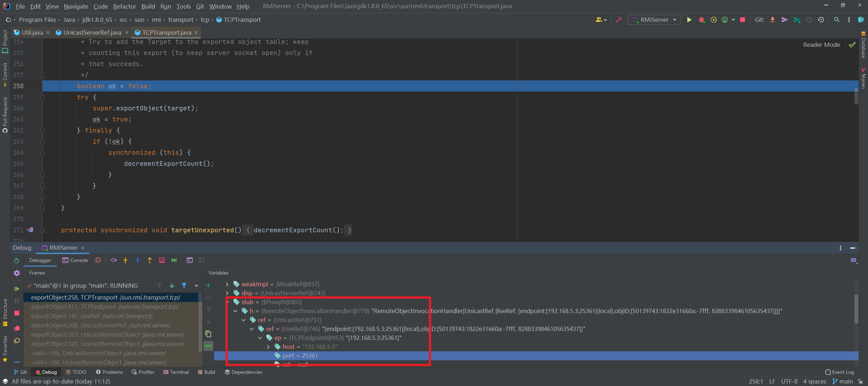This screenshot has width=868, height=386.
Task: Resume program in Debug panel
Action: point(17,288)
